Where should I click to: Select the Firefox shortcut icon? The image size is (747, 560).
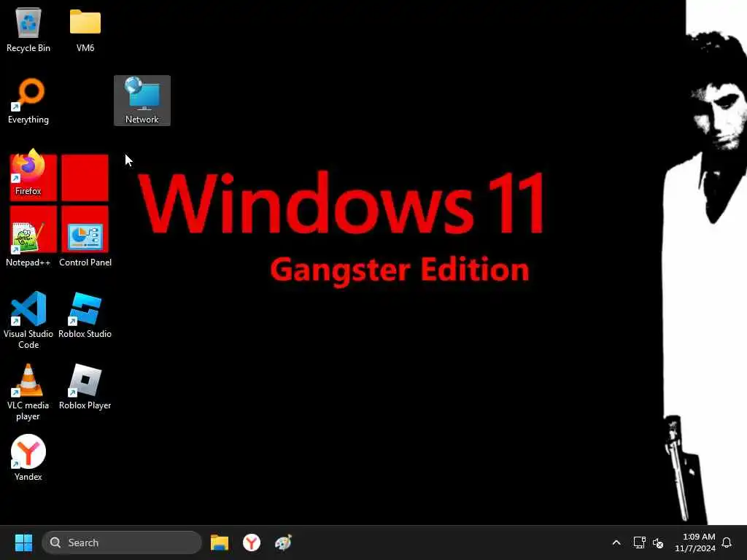(28, 172)
